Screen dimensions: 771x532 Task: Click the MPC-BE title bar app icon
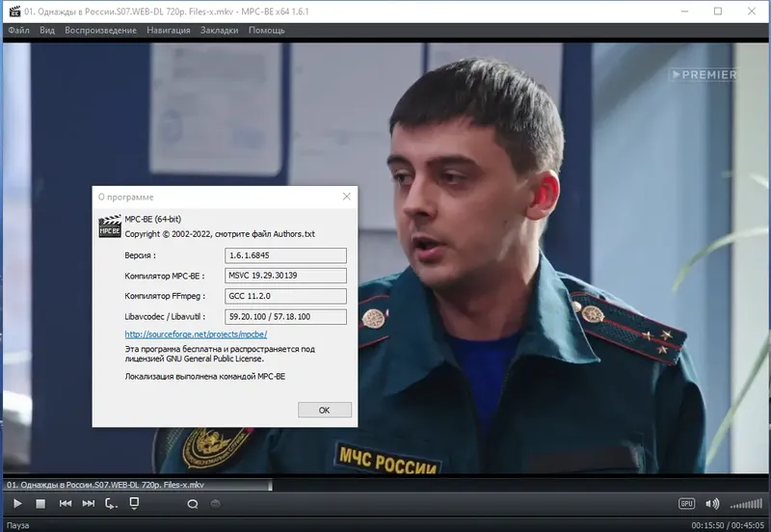click(x=14, y=11)
